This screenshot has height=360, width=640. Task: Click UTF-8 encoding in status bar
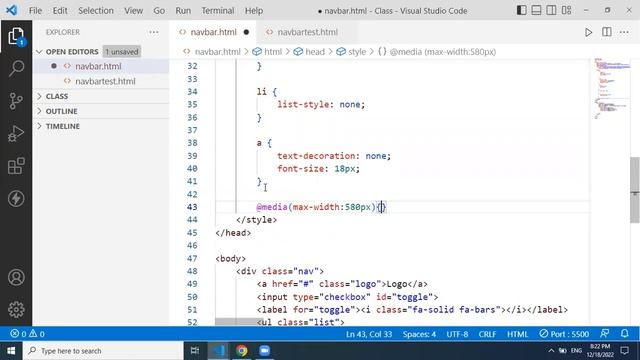click(457, 334)
